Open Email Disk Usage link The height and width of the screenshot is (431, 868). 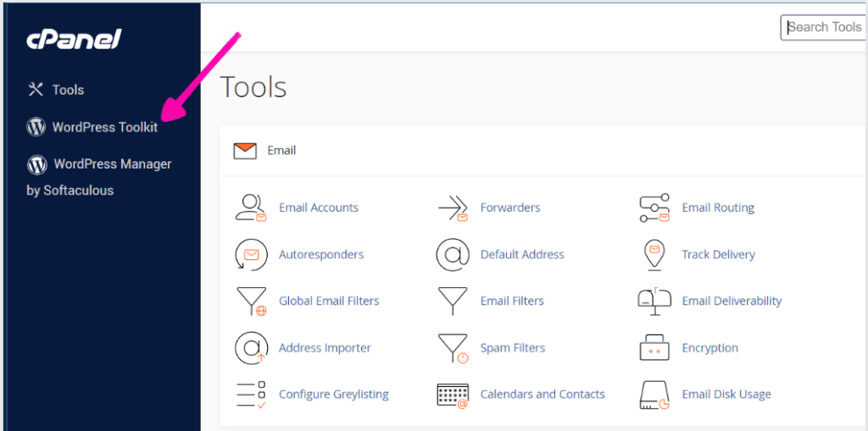tap(726, 395)
